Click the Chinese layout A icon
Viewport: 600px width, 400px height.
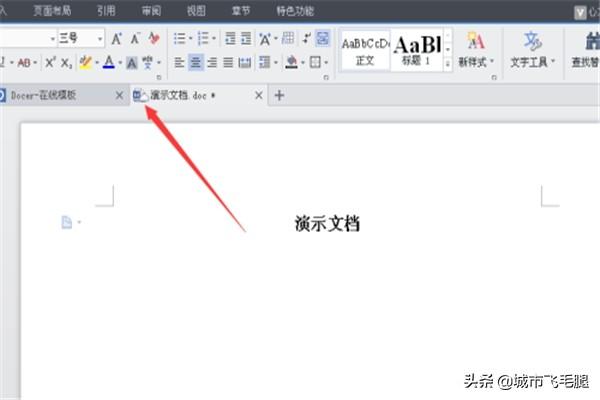point(265,39)
